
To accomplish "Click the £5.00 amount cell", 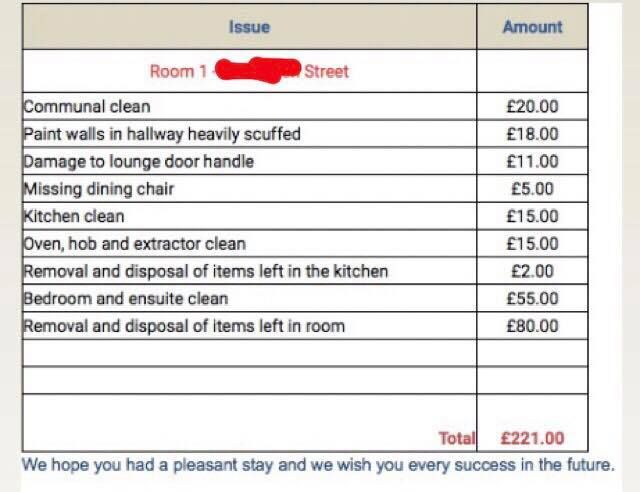I will 532,189.
